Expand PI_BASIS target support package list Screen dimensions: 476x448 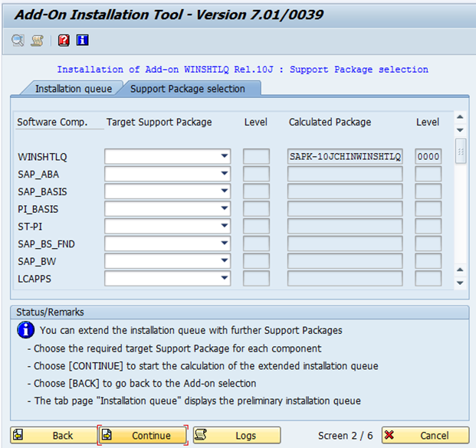[225, 208]
